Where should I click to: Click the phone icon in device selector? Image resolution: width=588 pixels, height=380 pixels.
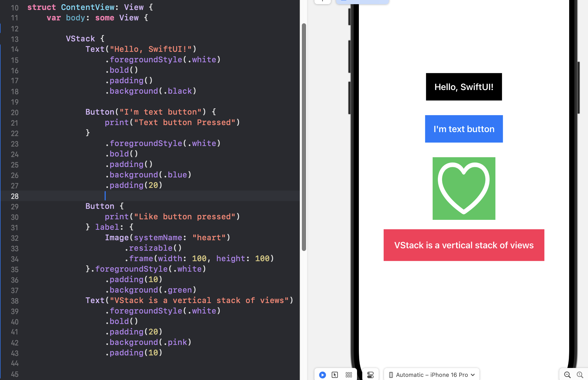[391, 375]
